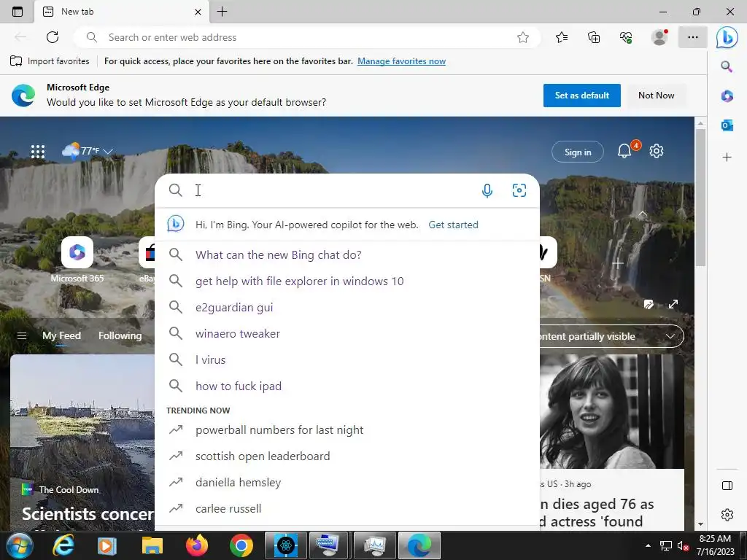Start voice search microphone
The image size is (747, 560).
point(487,190)
